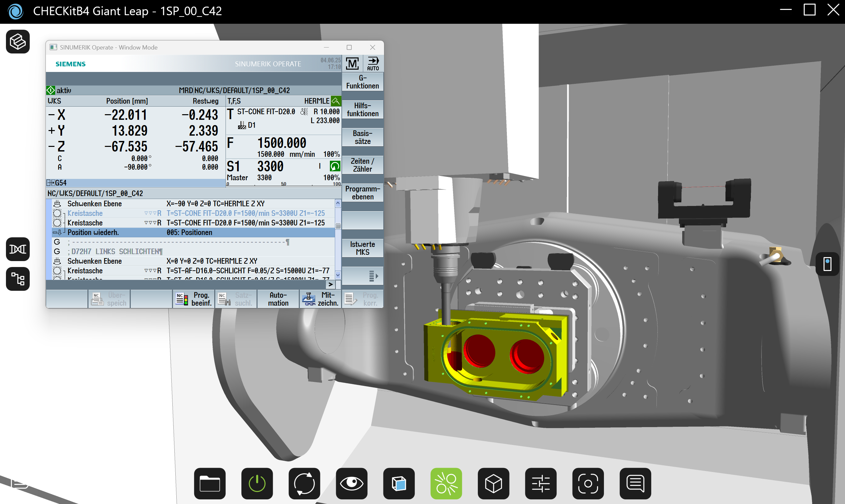Screen dimensions: 845x504
Task: Click the HERMLE tool carrier green icon
Action: click(336, 101)
